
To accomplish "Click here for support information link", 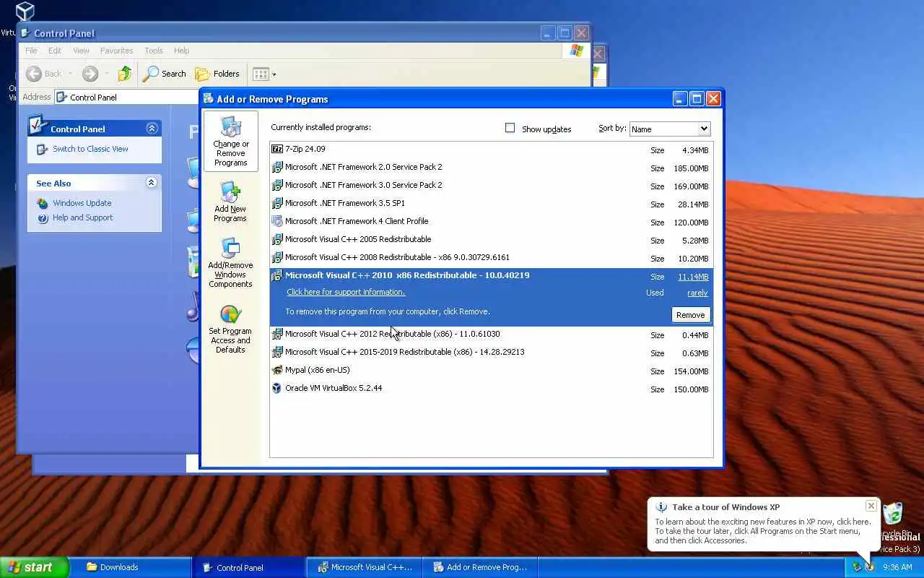I will tap(346, 292).
